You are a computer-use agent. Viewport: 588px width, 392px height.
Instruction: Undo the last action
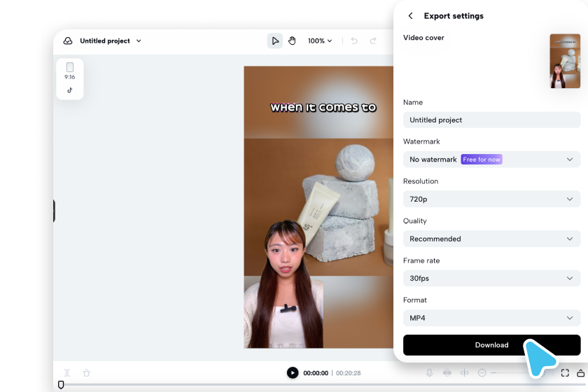pos(354,41)
